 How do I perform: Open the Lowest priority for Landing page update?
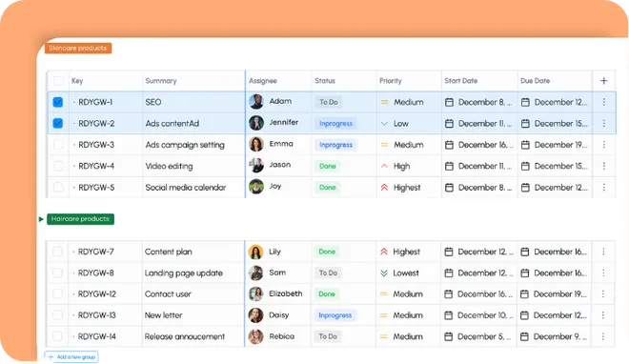point(399,273)
